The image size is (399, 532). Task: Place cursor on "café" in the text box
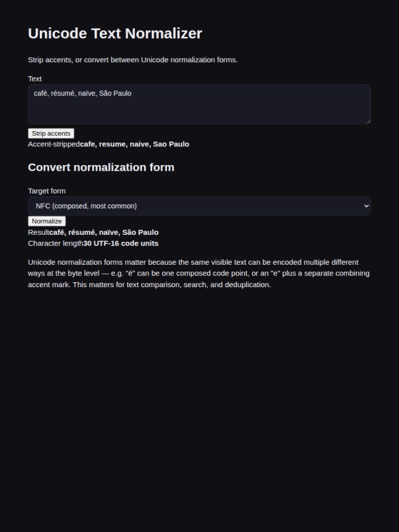(41, 93)
